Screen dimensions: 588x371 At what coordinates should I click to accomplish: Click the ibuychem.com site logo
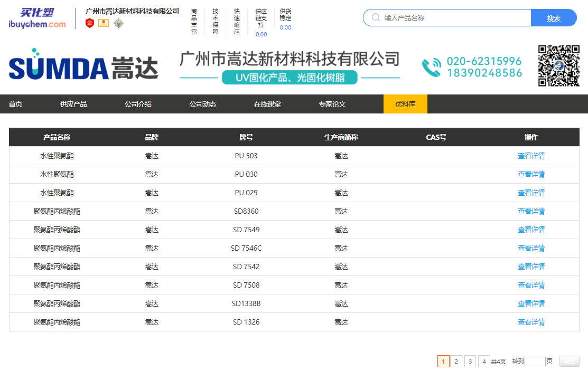(x=37, y=18)
